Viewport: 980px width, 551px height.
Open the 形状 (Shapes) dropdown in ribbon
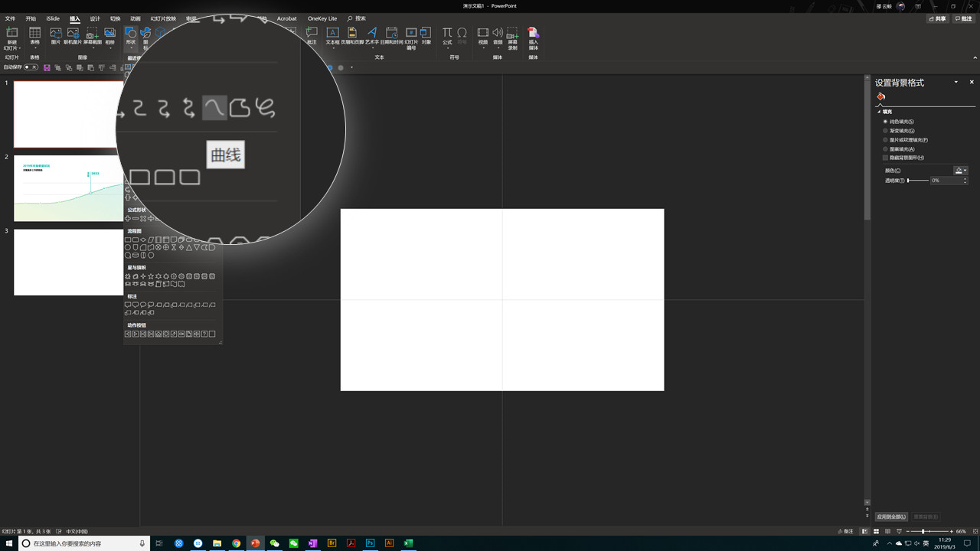click(130, 37)
